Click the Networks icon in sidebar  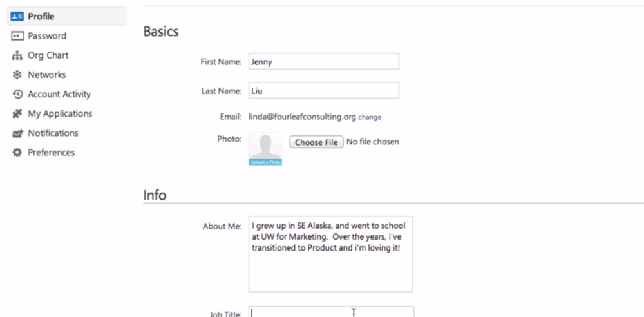17,75
